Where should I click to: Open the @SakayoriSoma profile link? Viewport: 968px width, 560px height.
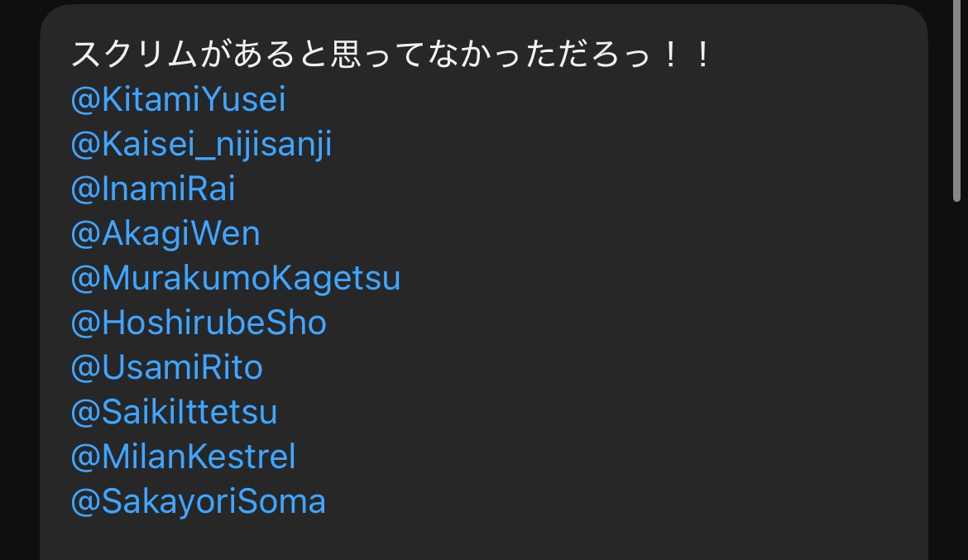(199, 502)
